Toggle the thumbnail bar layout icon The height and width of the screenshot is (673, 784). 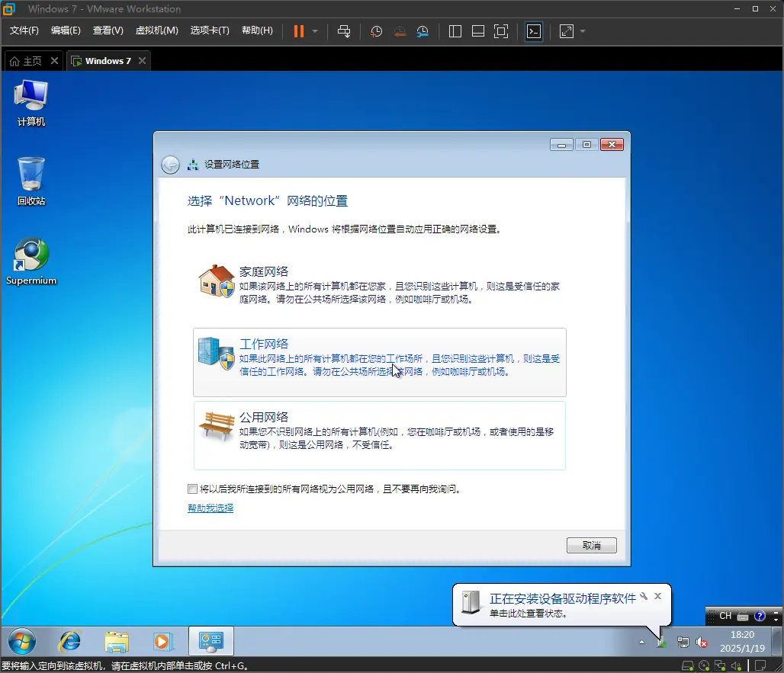(478, 31)
